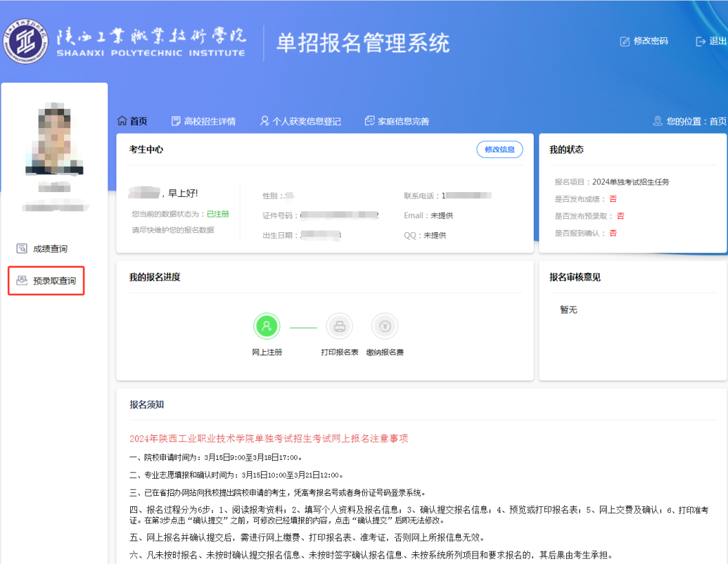This screenshot has width=728, height=564.
Task: Click the red 报名注意事项 notice title
Action: (269, 439)
